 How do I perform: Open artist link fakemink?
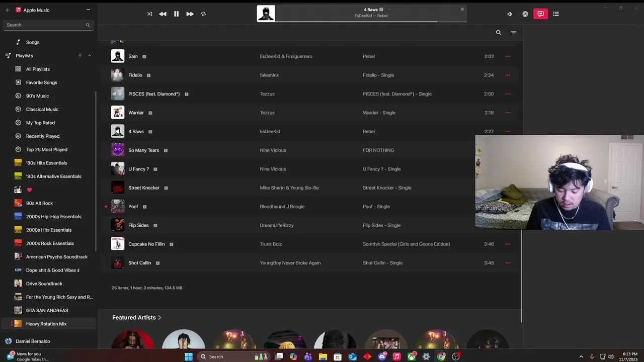click(x=269, y=75)
